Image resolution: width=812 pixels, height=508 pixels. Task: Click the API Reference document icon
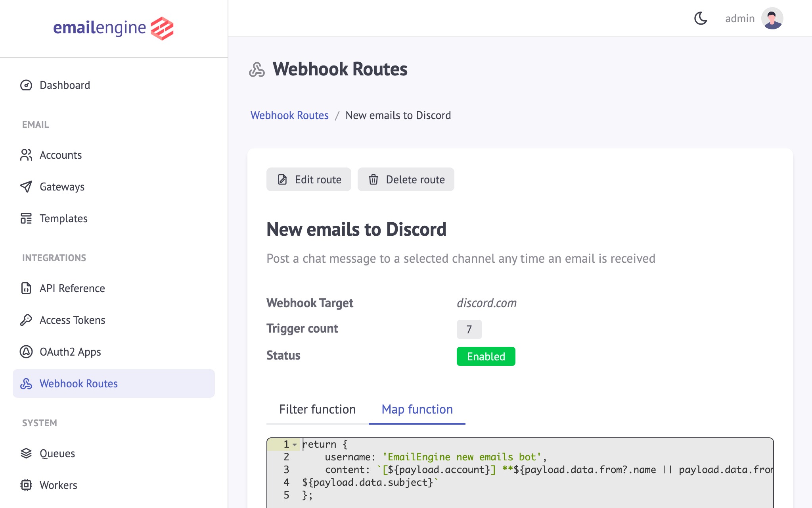(26, 288)
